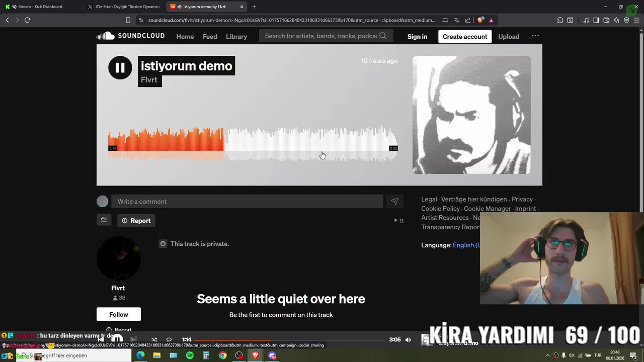Send comment with the arrow icon
This screenshot has height=362, width=644.
394,202
